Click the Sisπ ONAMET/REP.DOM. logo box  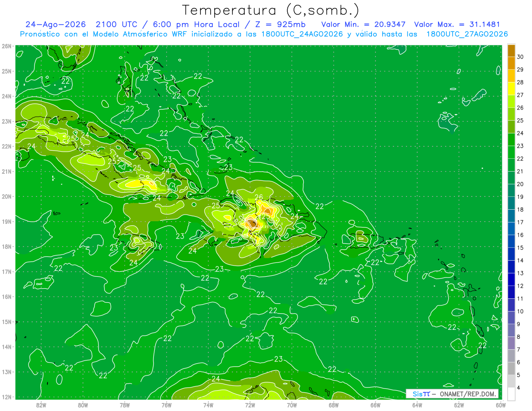point(452,394)
